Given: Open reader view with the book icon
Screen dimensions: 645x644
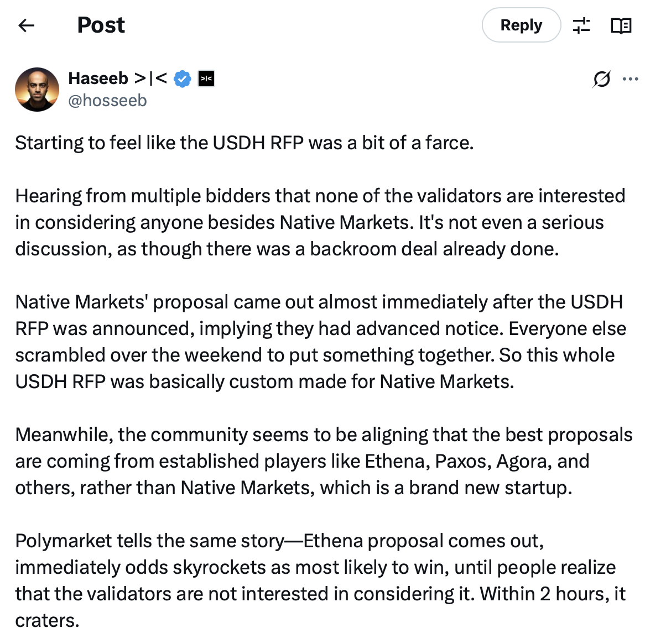Looking at the screenshot, I should point(621,25).
